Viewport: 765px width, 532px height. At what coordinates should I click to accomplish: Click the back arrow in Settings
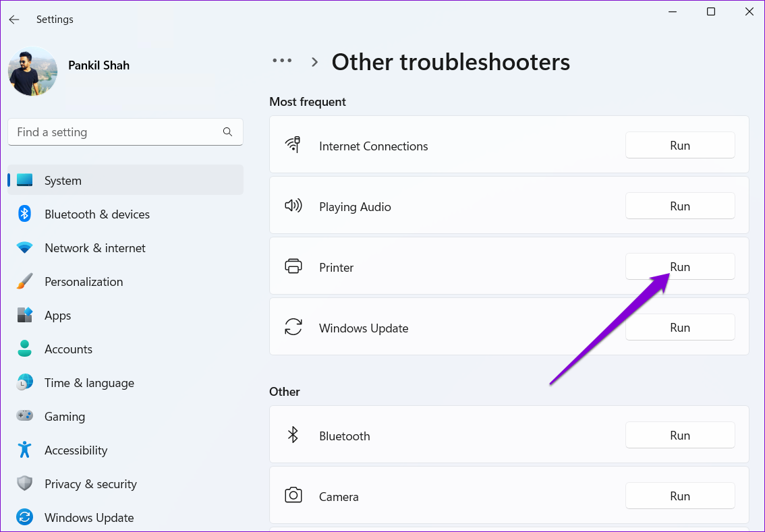tap(14, 20)
